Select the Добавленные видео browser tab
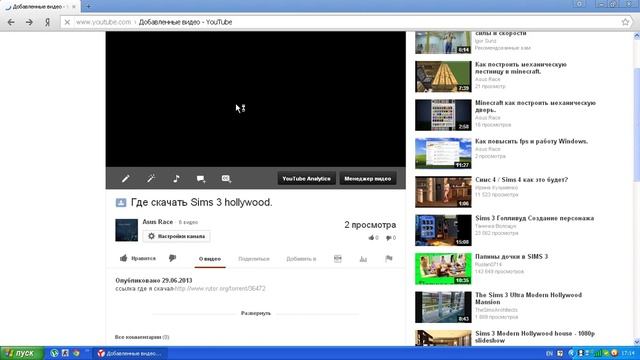The image size is (640, 360). (40, 7)
